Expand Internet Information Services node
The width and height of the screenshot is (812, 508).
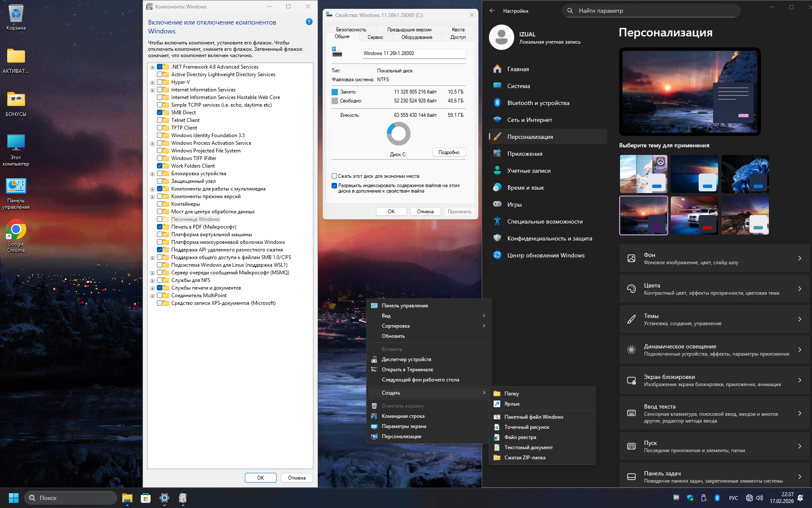click(152, 90)
